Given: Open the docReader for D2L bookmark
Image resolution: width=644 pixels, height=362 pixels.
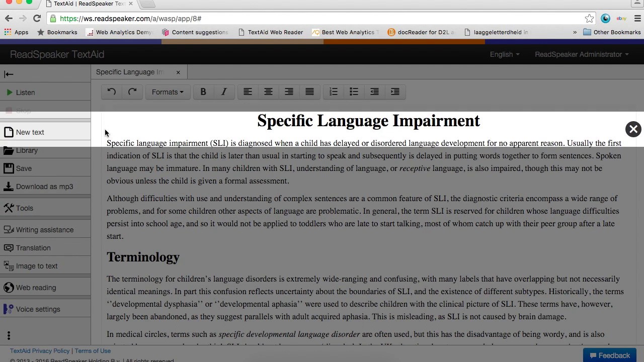Looking at the screenshot, I should pyautogui.click(x=421, y=32).
